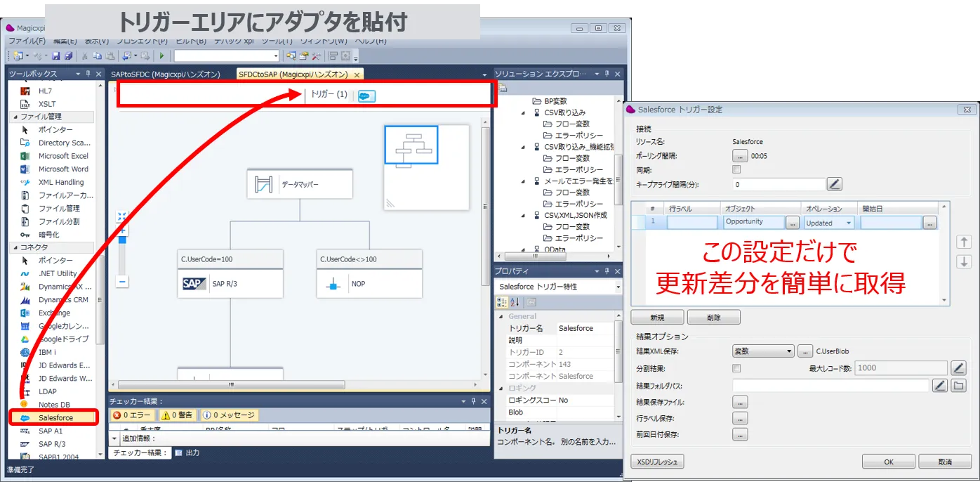The image size is (980, 482).
Task: Click the move row up arrow
Action: coord(965,242)
